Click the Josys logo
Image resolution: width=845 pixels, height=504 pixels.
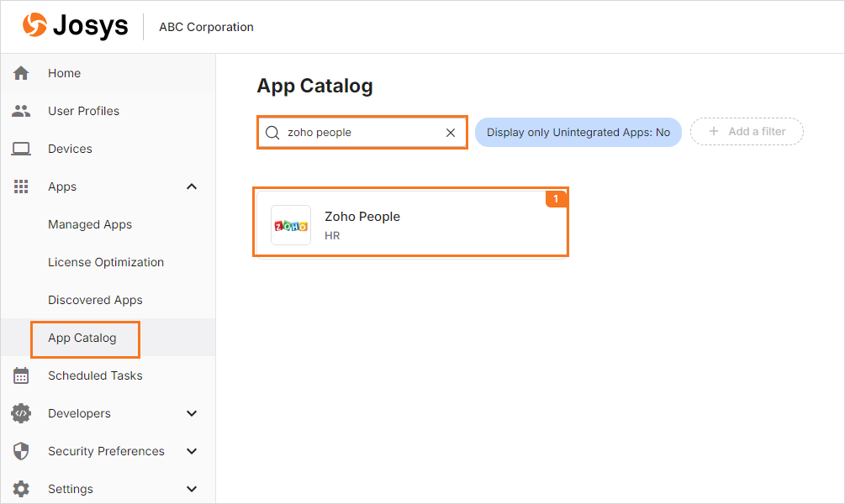tap(76, 26)
